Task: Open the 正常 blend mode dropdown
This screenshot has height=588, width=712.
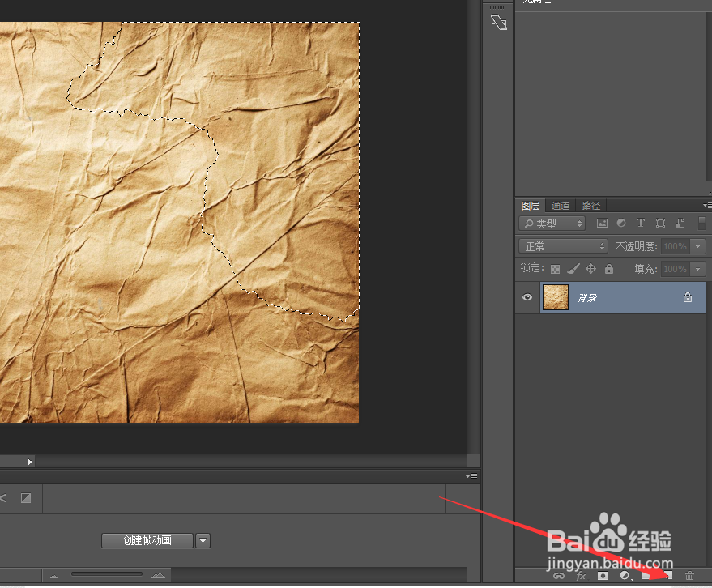Action: point(563,246)
